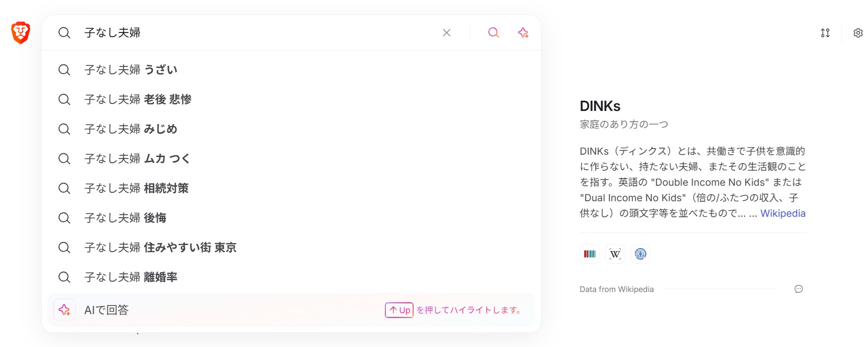This screenshot has width=868, height=347.
Task: Click the AI sparkle icon in search bar
Action: [523, 32]
